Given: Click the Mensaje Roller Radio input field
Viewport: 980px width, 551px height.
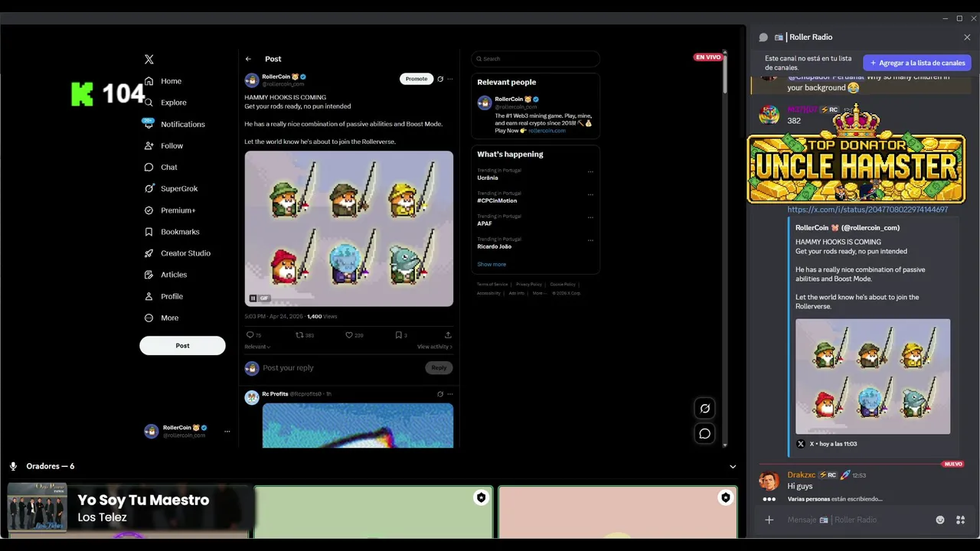Looking at the screenshot, I should coord(857,520).
